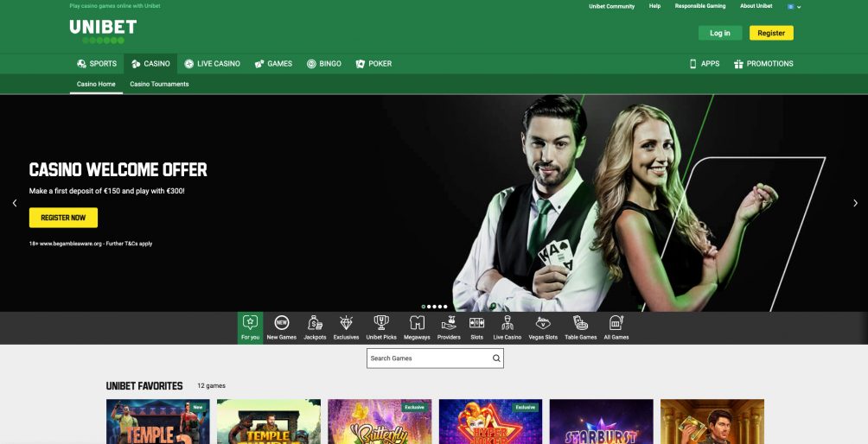Open the Promotions page
868x444 pixels.
coord(763,64)
